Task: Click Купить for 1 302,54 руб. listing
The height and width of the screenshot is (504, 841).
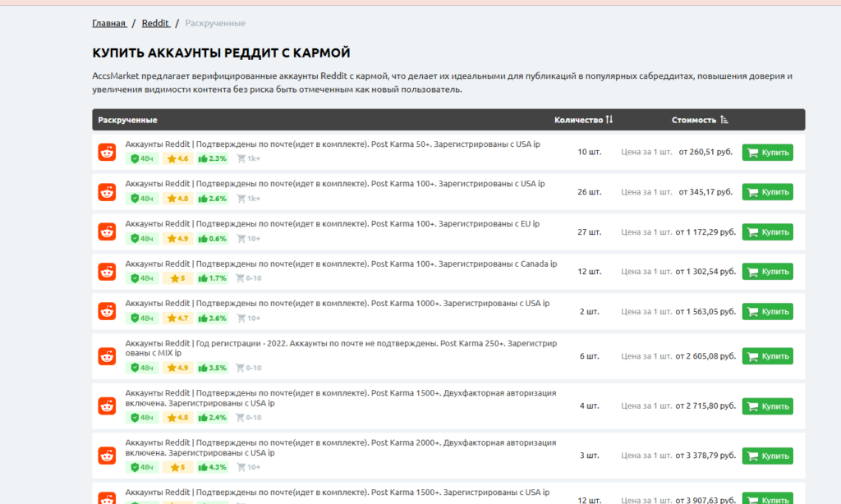Action: 768,272
